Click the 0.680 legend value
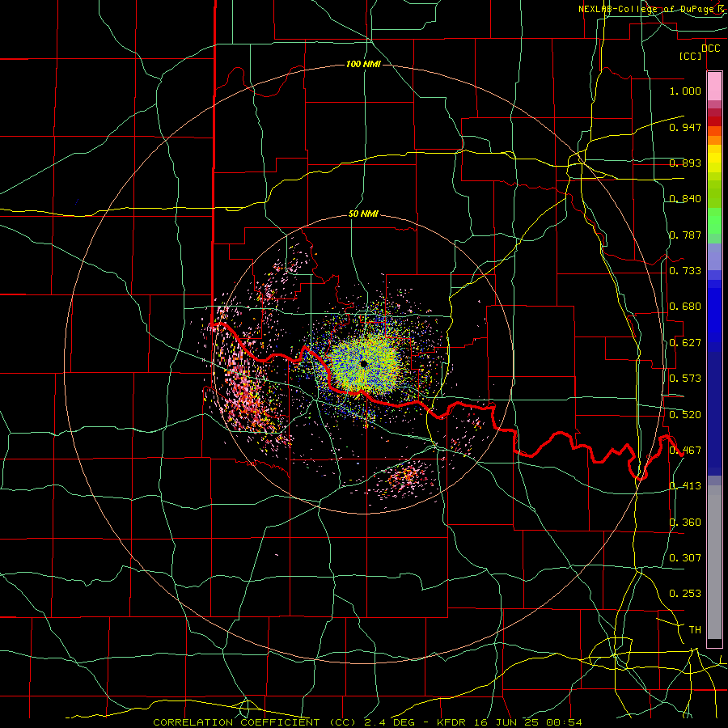 click(x=685, y=307)
